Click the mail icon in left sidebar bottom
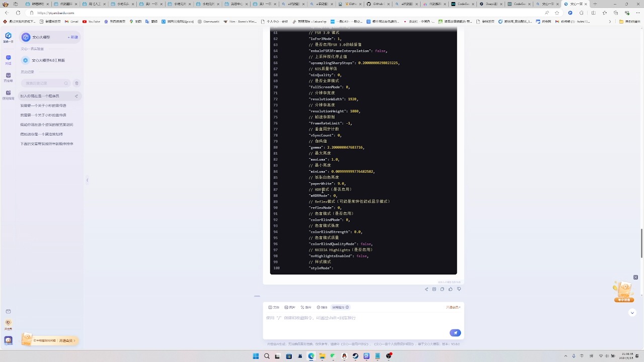Screen dimensions: 644x362 [8, 312]
